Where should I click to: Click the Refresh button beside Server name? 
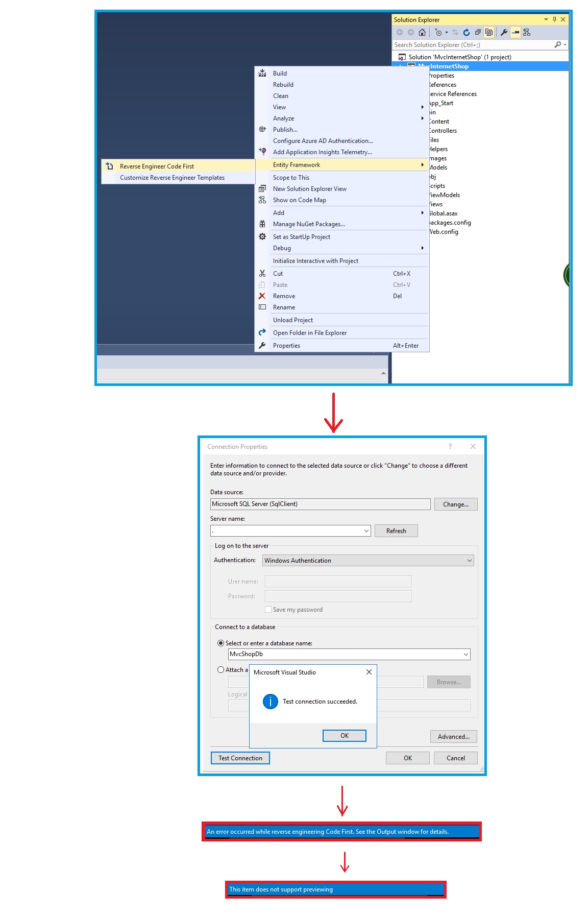pos(396,530)
